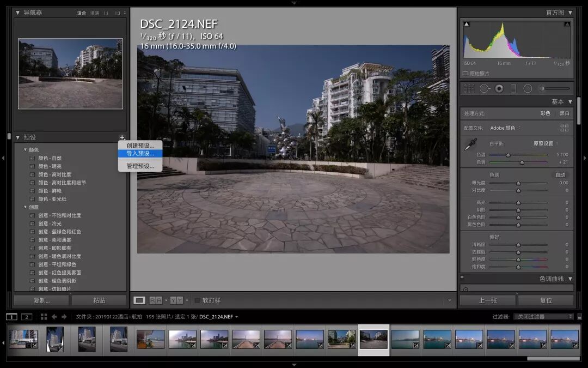Click the YY before/after view icon
Viewport: 588px width, 368px height.
click(176, 300)
